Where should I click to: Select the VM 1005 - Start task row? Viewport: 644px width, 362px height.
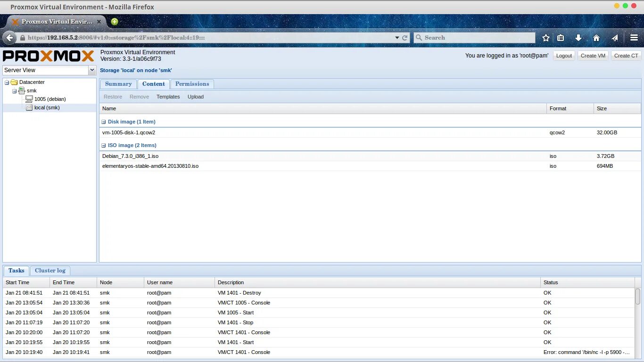click(x=319, y=313)
